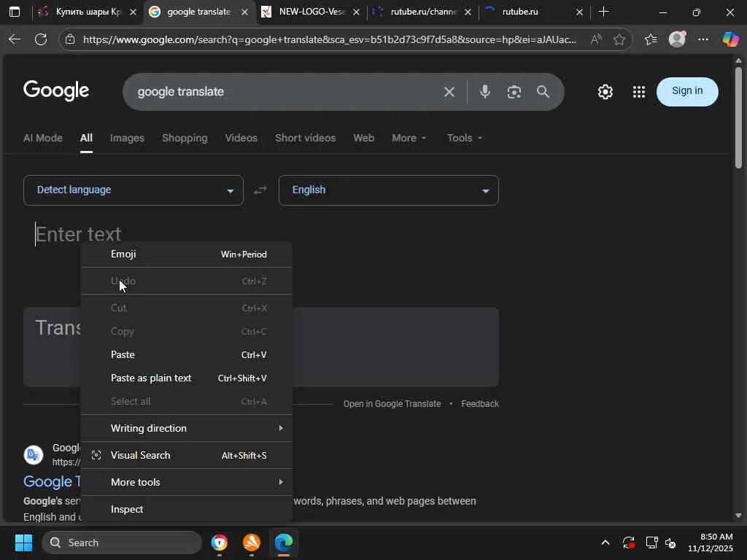Select Paste in context menu
Image resolution: width=747 pixels, height=560 pixels.
186,355
